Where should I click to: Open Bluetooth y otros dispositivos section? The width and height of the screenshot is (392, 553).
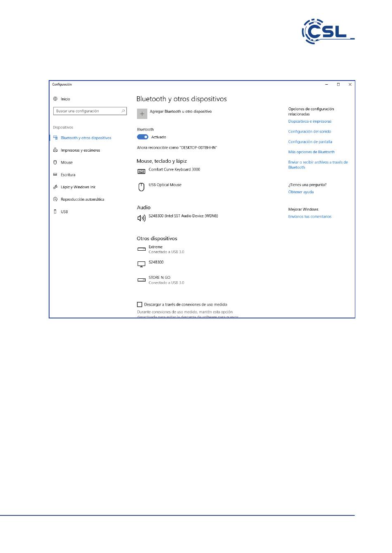pos(86,138)
